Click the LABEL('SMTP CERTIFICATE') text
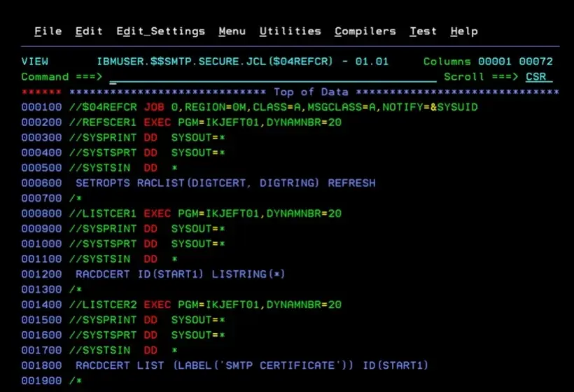574x392 pixels. point(264,365)
